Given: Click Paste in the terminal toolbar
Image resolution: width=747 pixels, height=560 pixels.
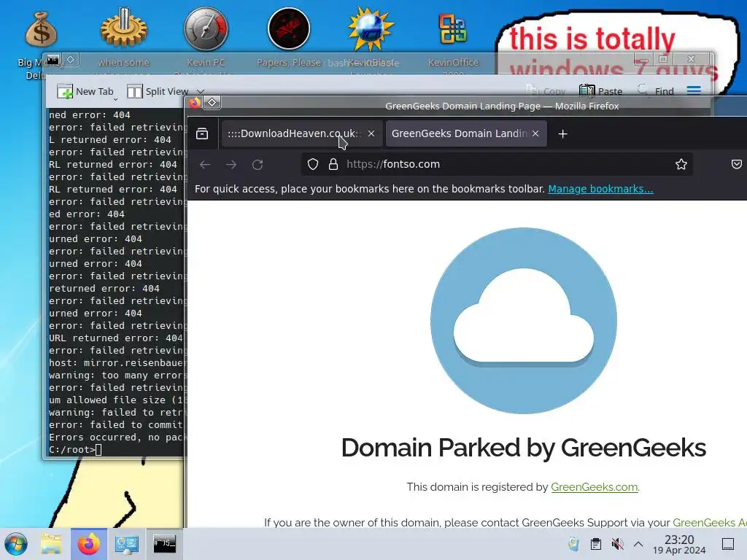Looking at the screenshot, I should (601, 91).
